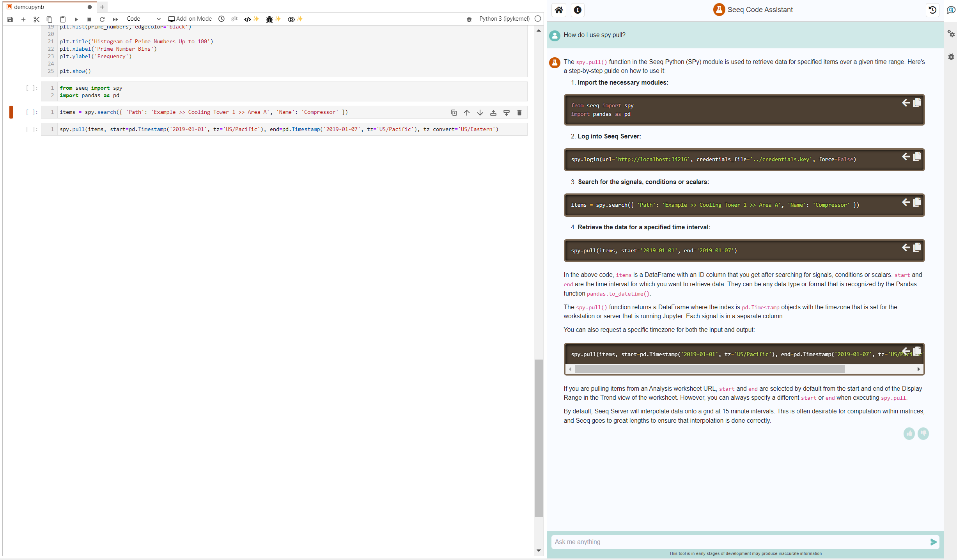Viewport: 957px width, 560px height.
Task: Open the debug bug sparkle tool in toolbar
Action: (269, 19)
